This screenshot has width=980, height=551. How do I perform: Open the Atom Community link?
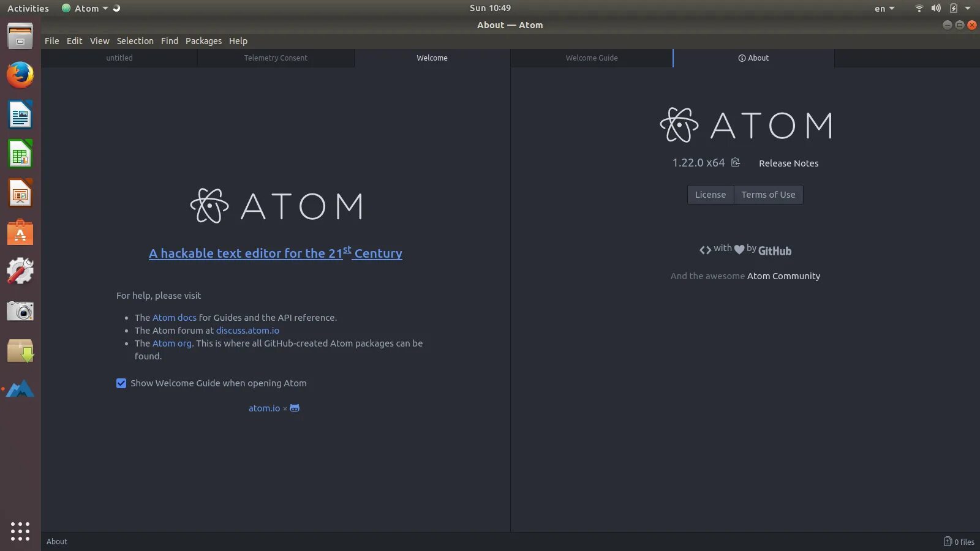pyautogui.click(x=783, y=276)
